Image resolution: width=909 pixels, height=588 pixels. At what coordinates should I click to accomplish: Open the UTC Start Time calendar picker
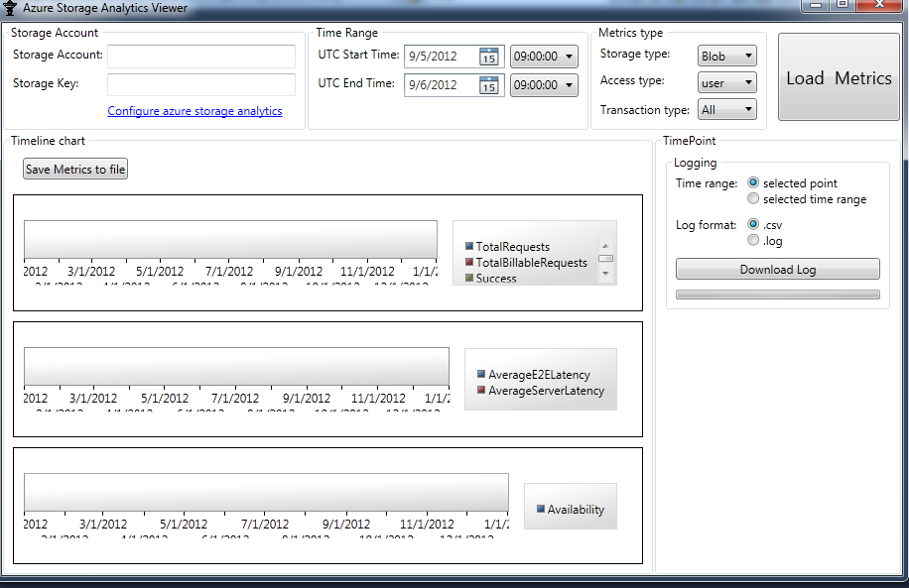pos(488,57)
